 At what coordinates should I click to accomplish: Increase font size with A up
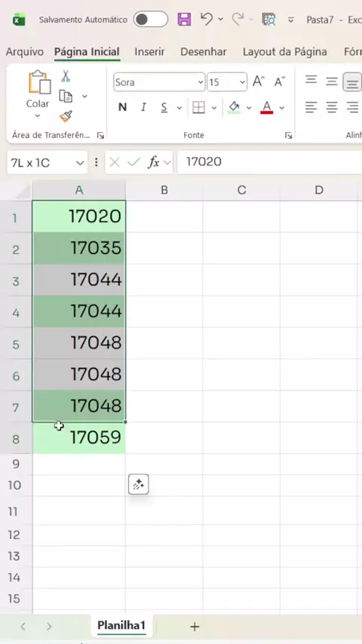coord(259,81)
